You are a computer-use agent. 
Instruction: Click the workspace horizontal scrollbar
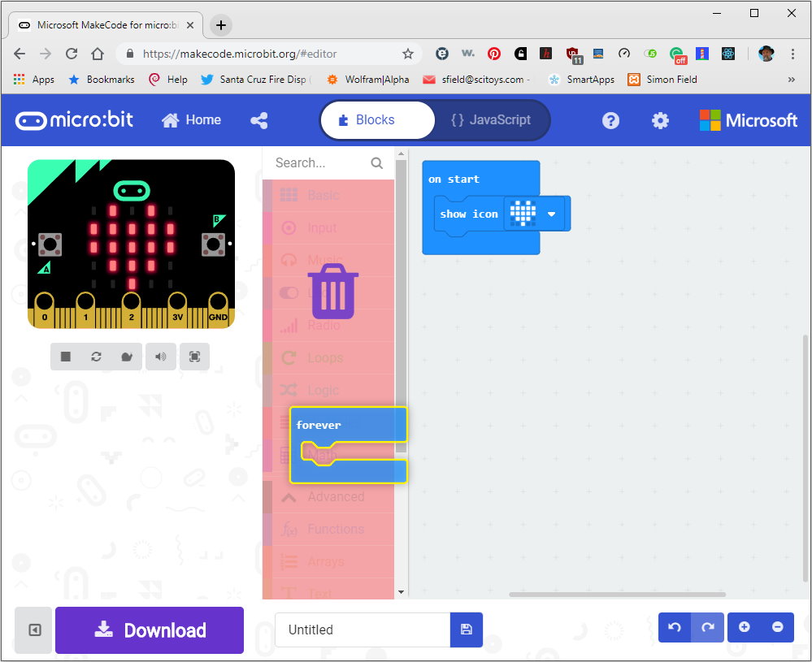click(617, 595)
